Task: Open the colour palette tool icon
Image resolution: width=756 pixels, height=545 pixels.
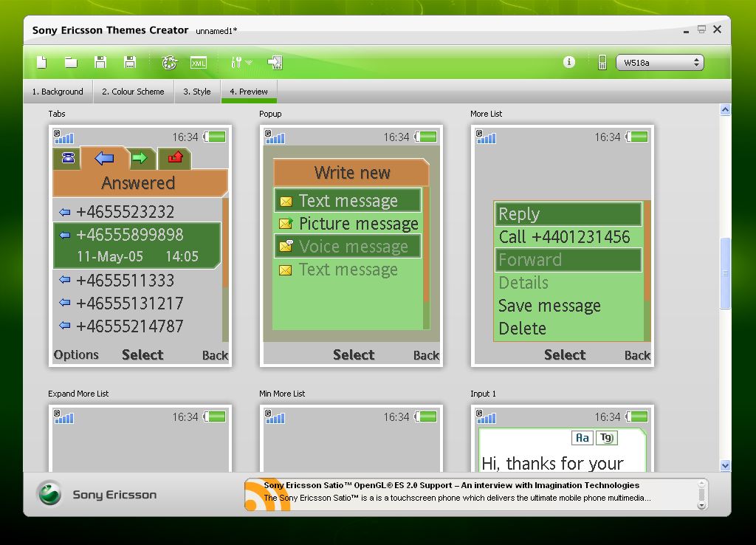Action: 169,62
